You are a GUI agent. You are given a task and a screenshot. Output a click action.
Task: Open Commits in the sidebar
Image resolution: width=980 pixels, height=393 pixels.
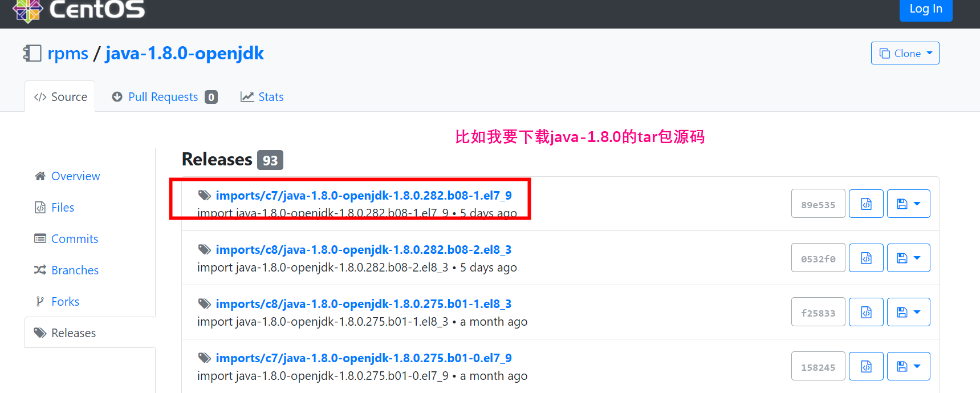[75, 239]
